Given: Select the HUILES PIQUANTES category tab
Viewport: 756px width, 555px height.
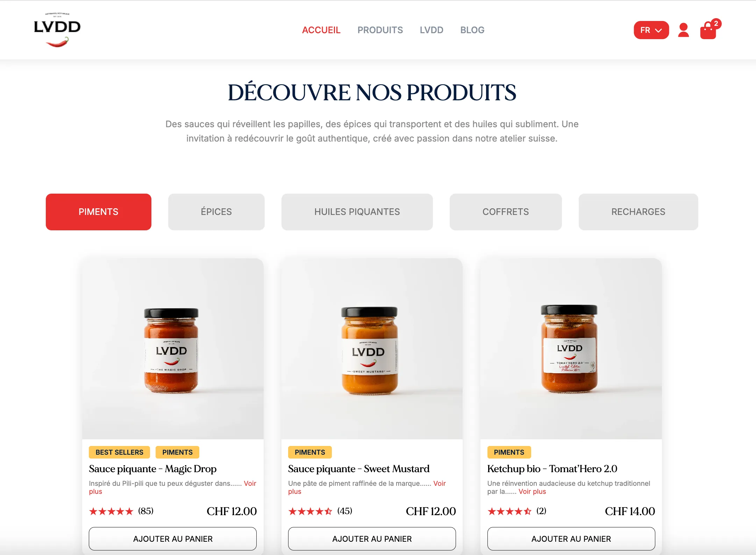Looking at the screenshot, I should coord(357,212).
